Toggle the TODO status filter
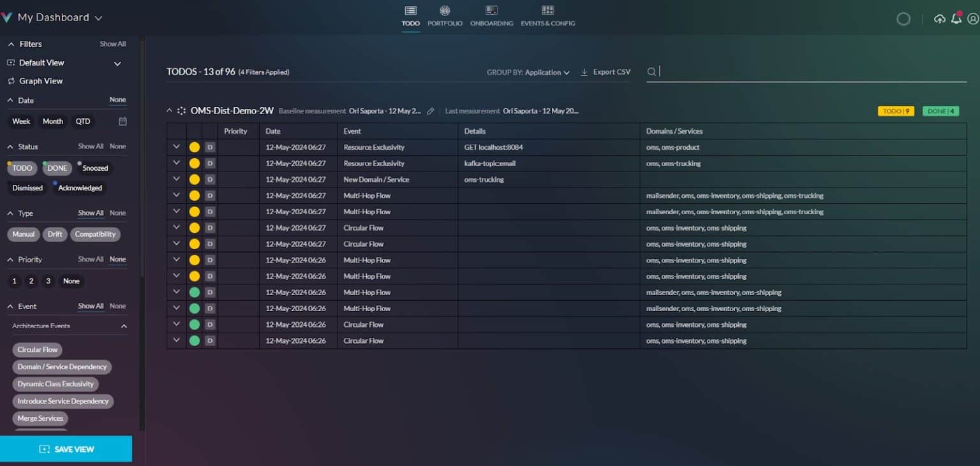Image resolution: width=980 pixels, height=466 pixels. point(22,168)
